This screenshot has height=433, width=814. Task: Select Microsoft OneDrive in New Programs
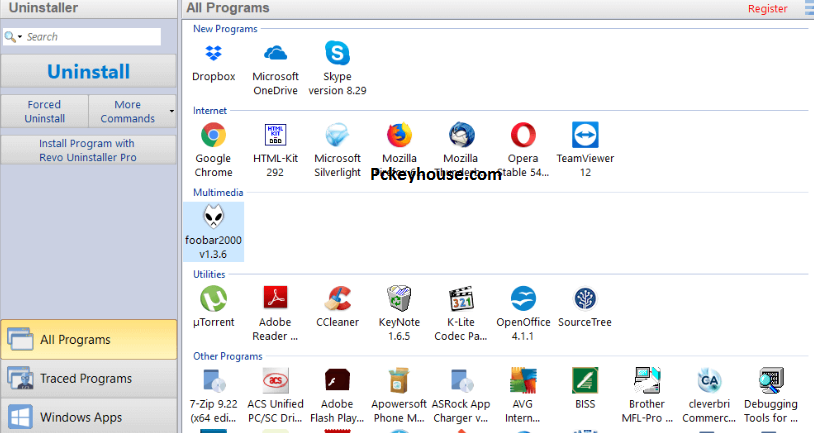275,53
